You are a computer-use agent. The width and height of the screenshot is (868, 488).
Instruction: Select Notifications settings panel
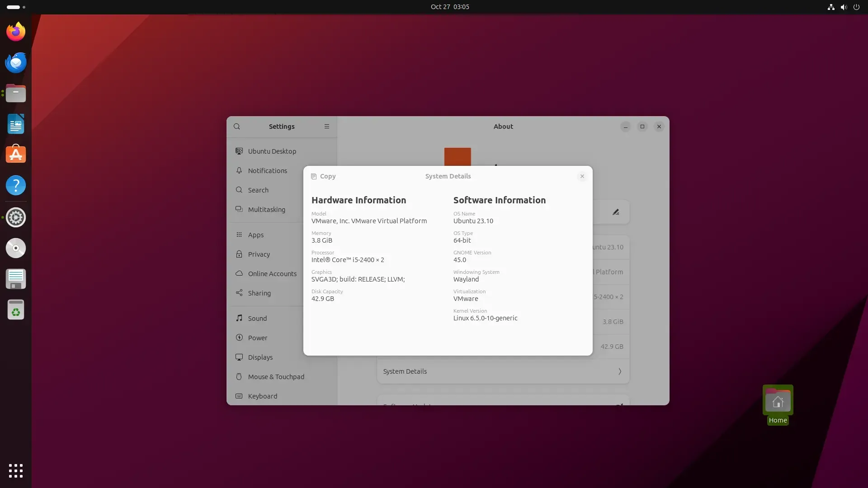[x=282, y=170]
